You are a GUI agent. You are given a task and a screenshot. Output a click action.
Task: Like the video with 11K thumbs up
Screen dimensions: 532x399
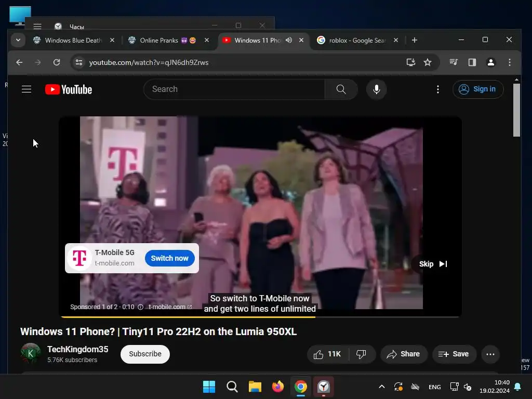click(327, 354)
